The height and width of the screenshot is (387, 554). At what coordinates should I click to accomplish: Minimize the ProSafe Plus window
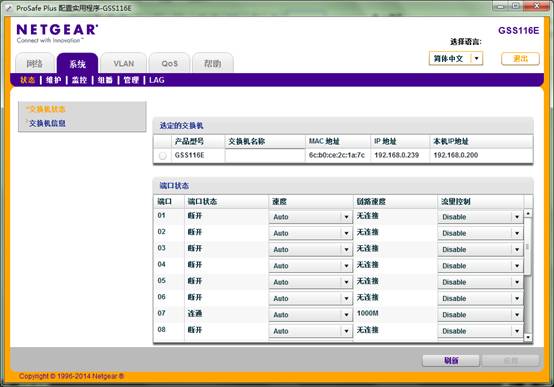pyautogui.click(x=501, y=6)
